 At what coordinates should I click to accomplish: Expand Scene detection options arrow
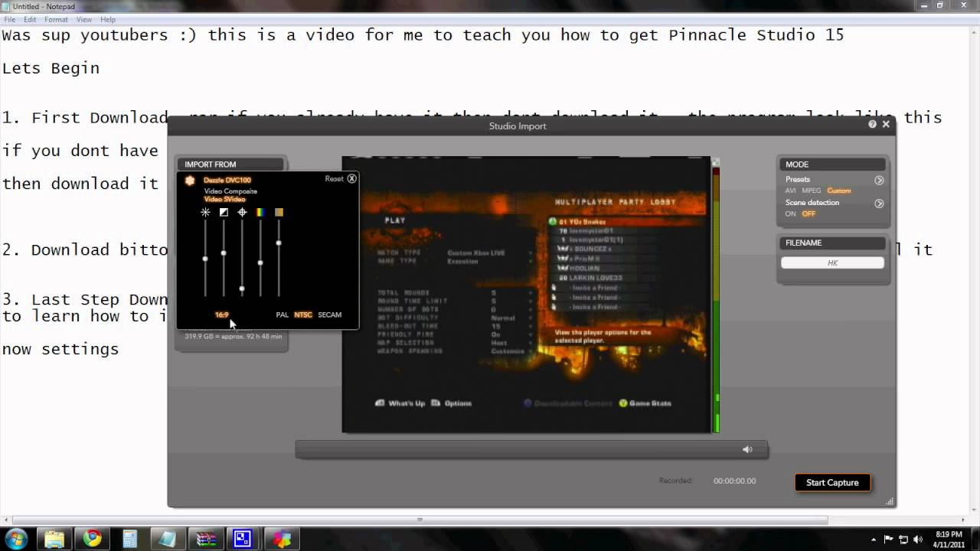879,204
